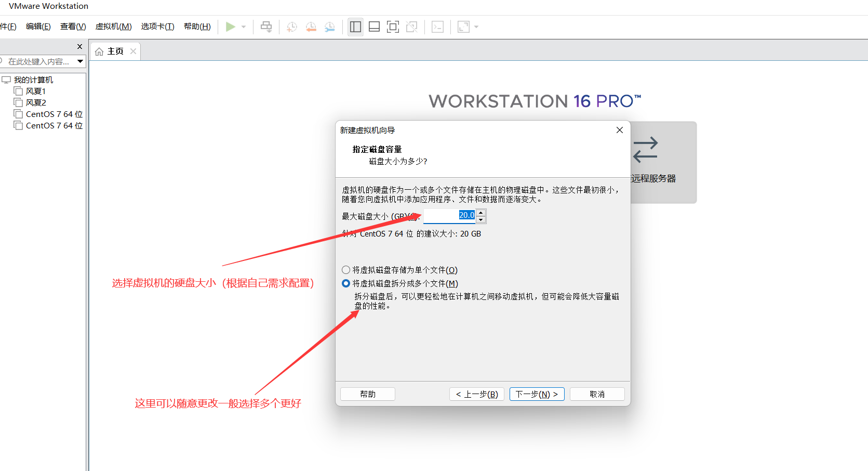Click the 上一步(B) back button

coord(477,394)
